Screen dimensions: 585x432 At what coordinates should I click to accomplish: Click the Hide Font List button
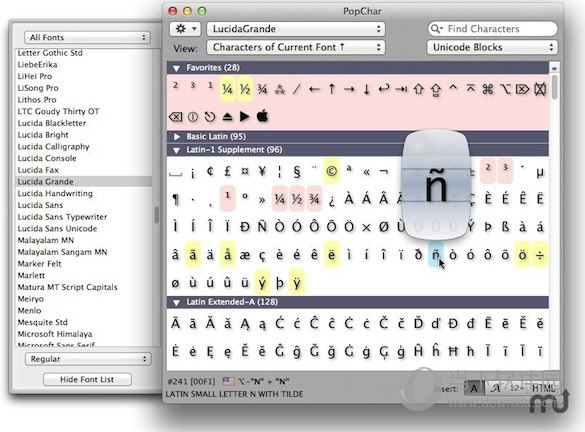(87, 379)
